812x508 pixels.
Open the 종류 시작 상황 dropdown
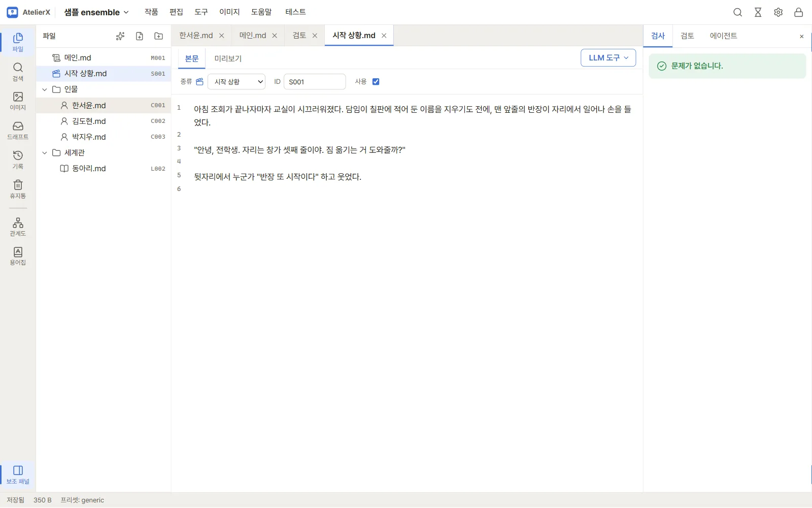point(236,82)
